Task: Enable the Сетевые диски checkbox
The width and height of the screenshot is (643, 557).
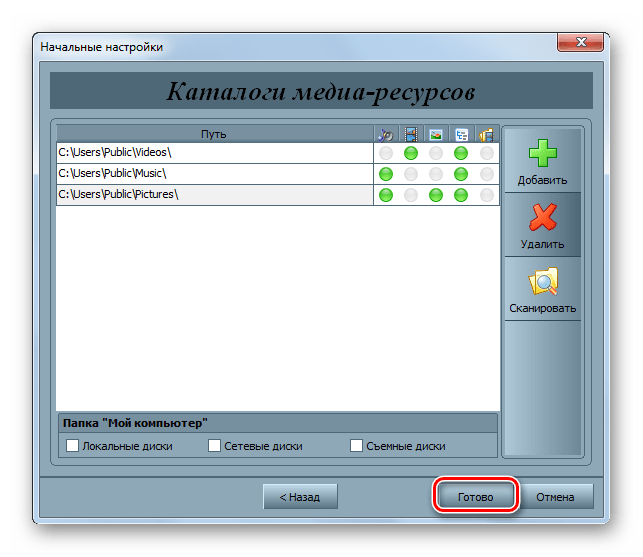Action: tap(214, 445)
